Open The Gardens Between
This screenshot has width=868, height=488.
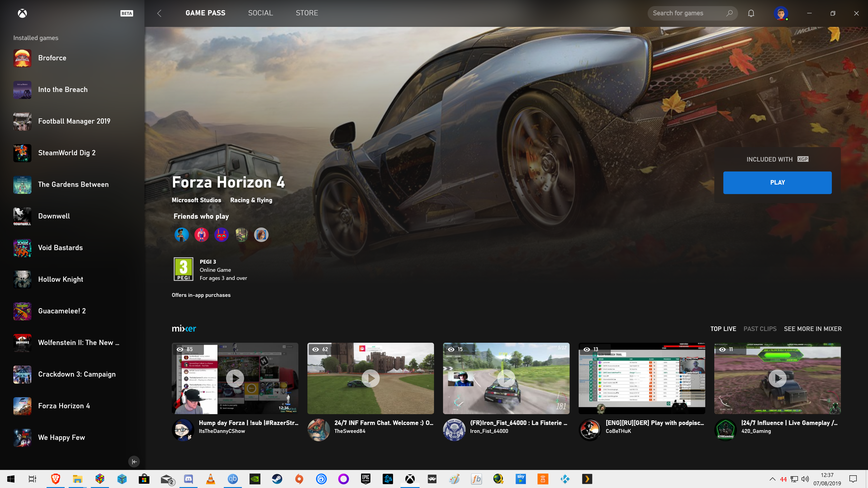pos(72,185)
